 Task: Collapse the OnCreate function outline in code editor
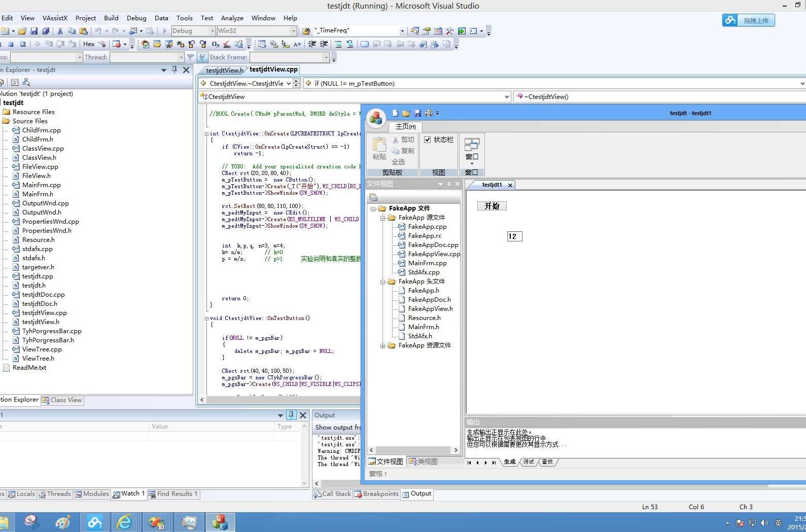point(206,134)
